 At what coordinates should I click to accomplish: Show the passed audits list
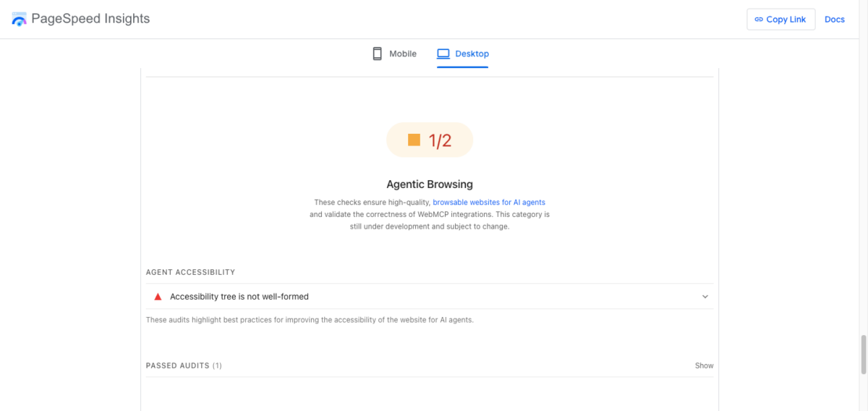[x=704, y=365]
